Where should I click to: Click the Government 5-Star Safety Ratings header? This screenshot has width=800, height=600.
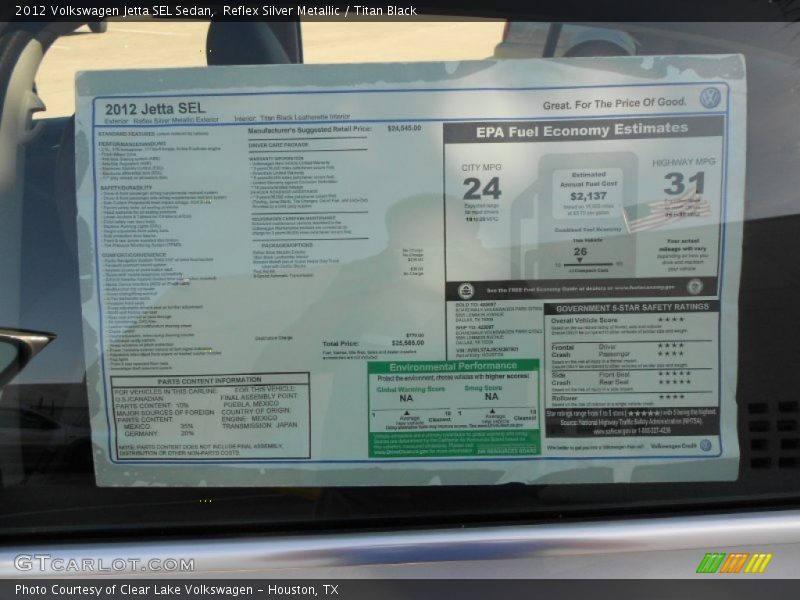click(632, 308)
